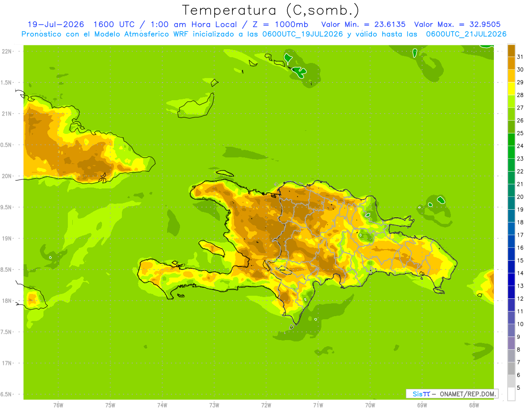
Task: Click the '72W' longitude axis label
Action: coord(266,405)
